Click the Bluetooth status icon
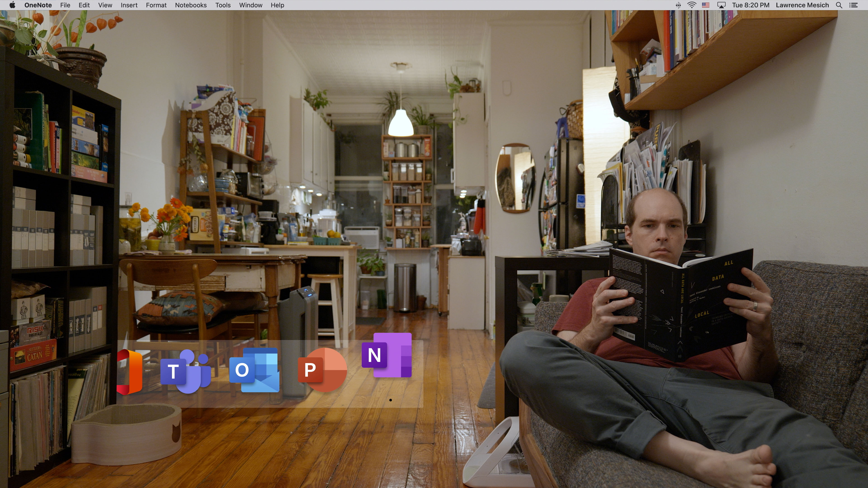The width and height of the screenshot is (868, 488). point(678,5)
